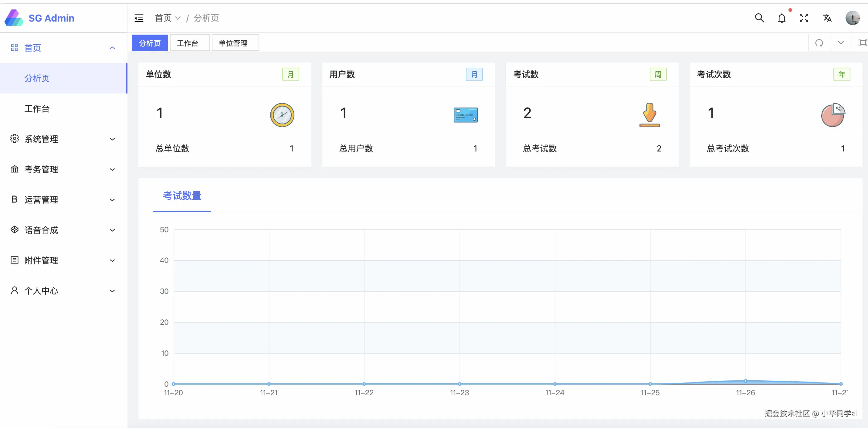Enter fullscreen via the expand arrows icon

click(x=804, y=18)
